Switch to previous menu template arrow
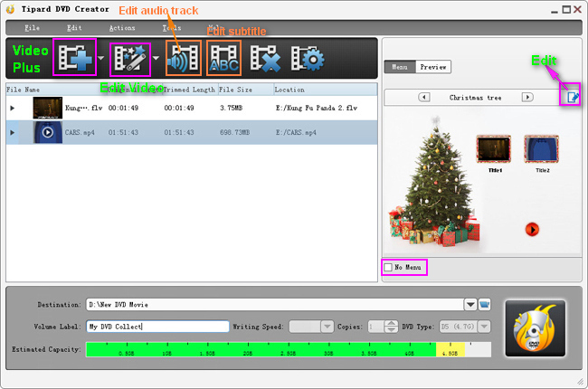This screenshot has height=389, width=588. tap(423, 97)
